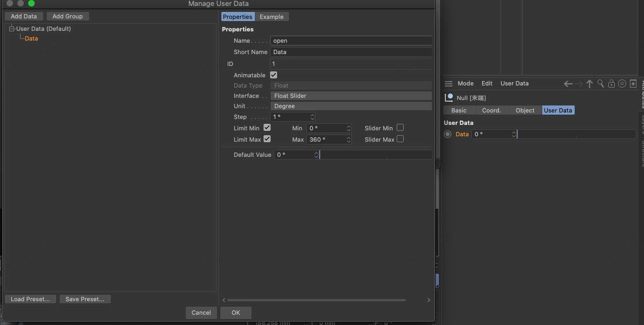The image size is (644, 325).
Task: Go back with the left arrow icon
Action: pyautogui.click(x=568, y=84)
